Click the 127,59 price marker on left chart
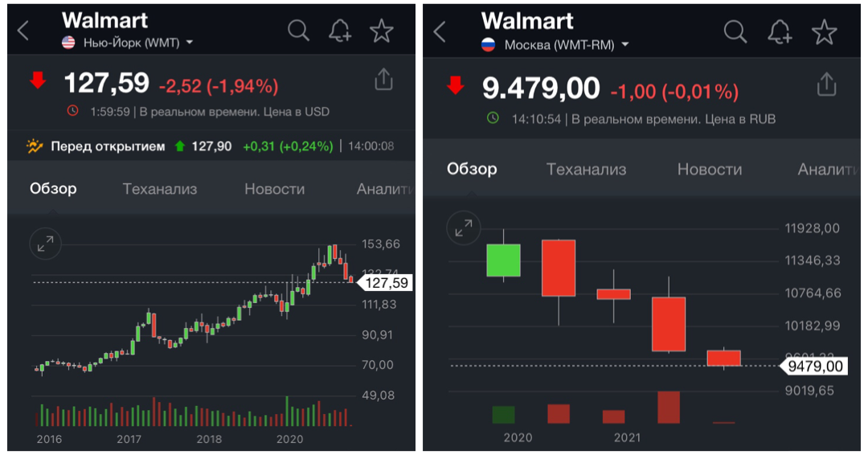Image resolution: width=868 pixels, height=455 pixels. pyautogui.click(x=387, y=283)
